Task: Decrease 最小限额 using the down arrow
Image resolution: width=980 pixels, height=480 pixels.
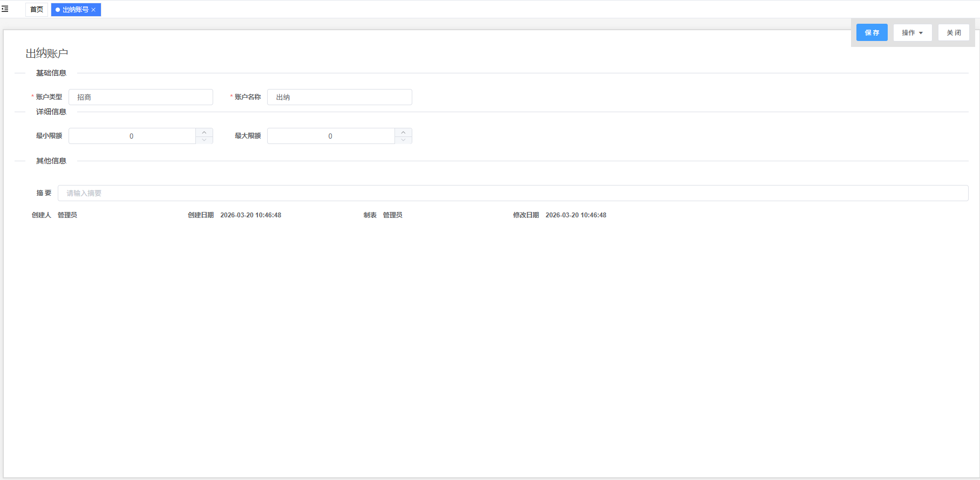Action: click(x=204, y=140)
